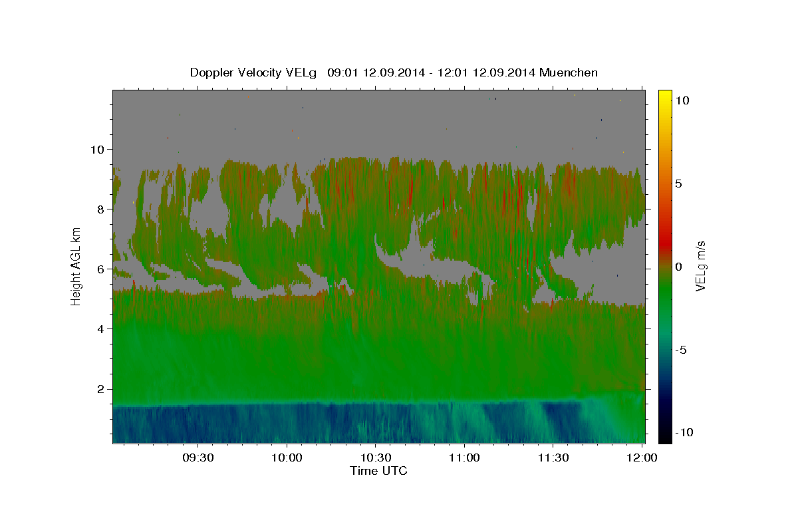Click the 10:00 time tick label
The image size is (798, 532).
(287, 458)
